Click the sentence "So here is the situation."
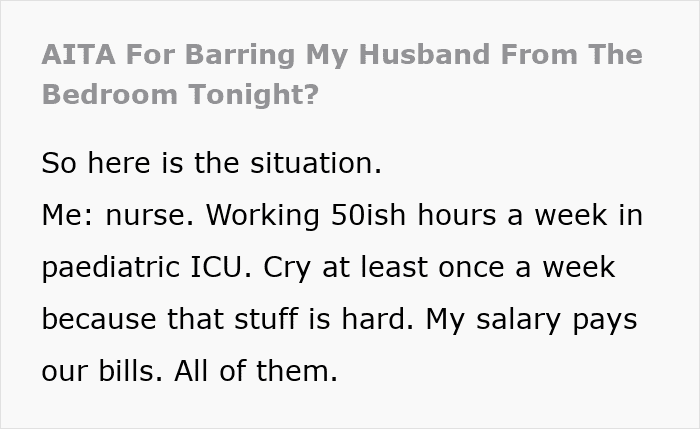The height and width of the screenshot is (429, 700). coord(212,163)
